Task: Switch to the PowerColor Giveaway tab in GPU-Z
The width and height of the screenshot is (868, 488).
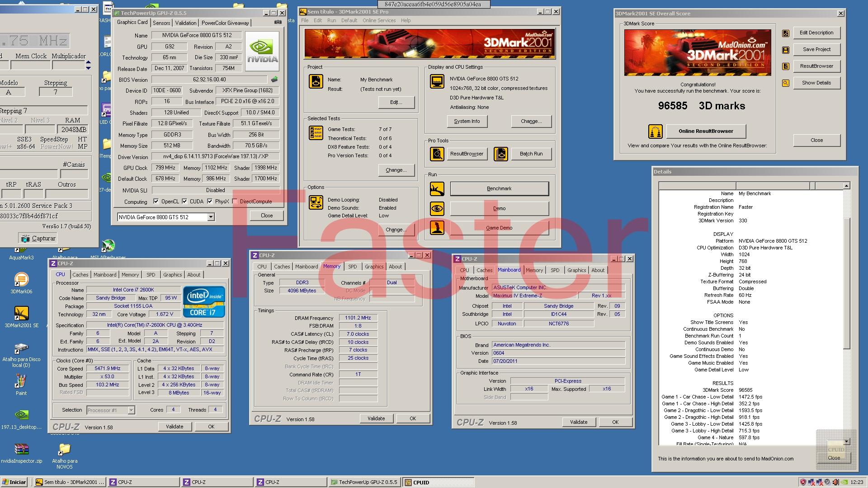Action: [225, 23]
